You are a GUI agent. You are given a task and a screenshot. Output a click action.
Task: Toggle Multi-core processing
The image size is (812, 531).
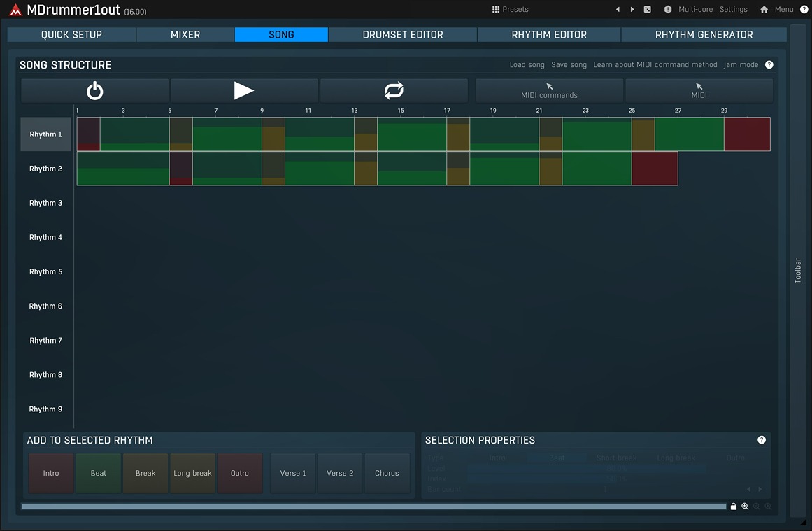(x=695, y=9)
